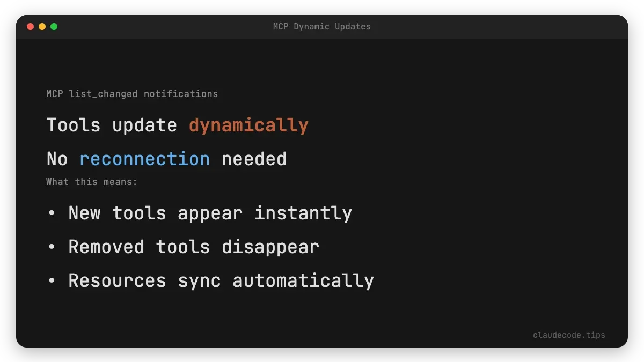Screen dimensions: 644x362
Task: Expand the Removed tools disappear item
Action: pyautogui.click(x=193, y=247)
